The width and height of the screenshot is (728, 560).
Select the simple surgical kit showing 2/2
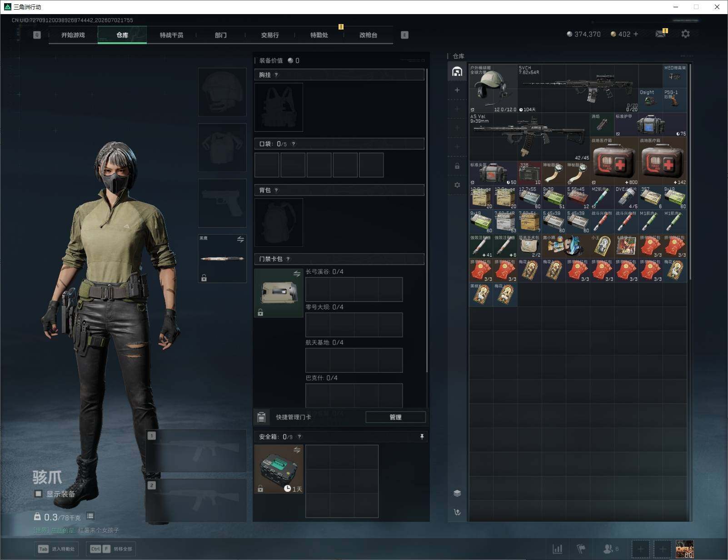(529, 246)
